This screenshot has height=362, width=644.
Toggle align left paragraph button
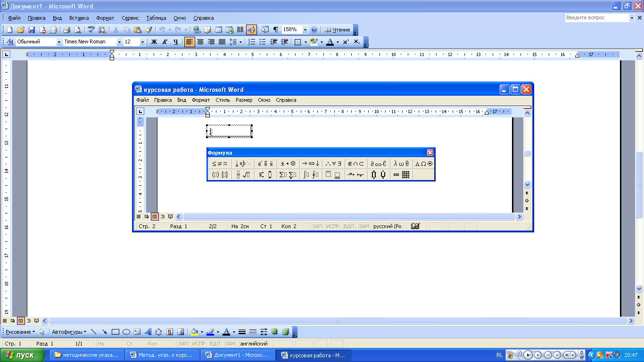click(190, 42)
